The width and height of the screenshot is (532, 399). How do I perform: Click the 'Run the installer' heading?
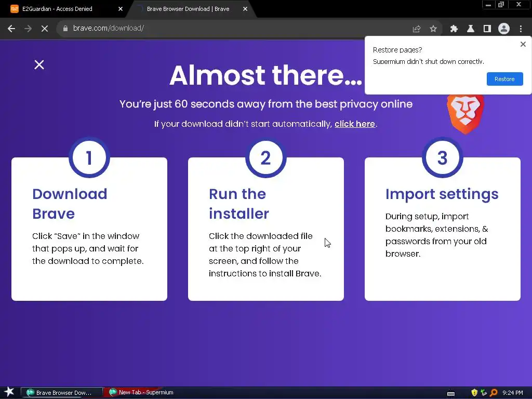click(239, 204)
